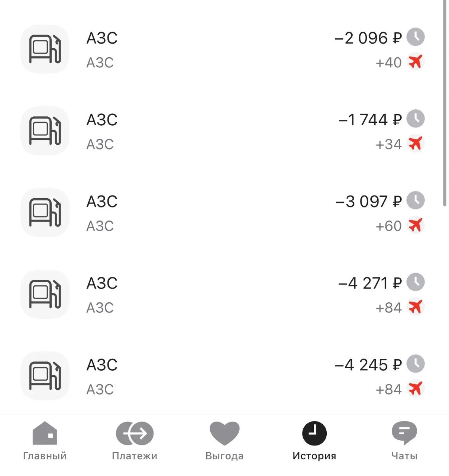Tap the fuel pump icon for −3 097 ₽
Image resolution: width=449 pixels, height=476 pixels.
tap(45, 212)
